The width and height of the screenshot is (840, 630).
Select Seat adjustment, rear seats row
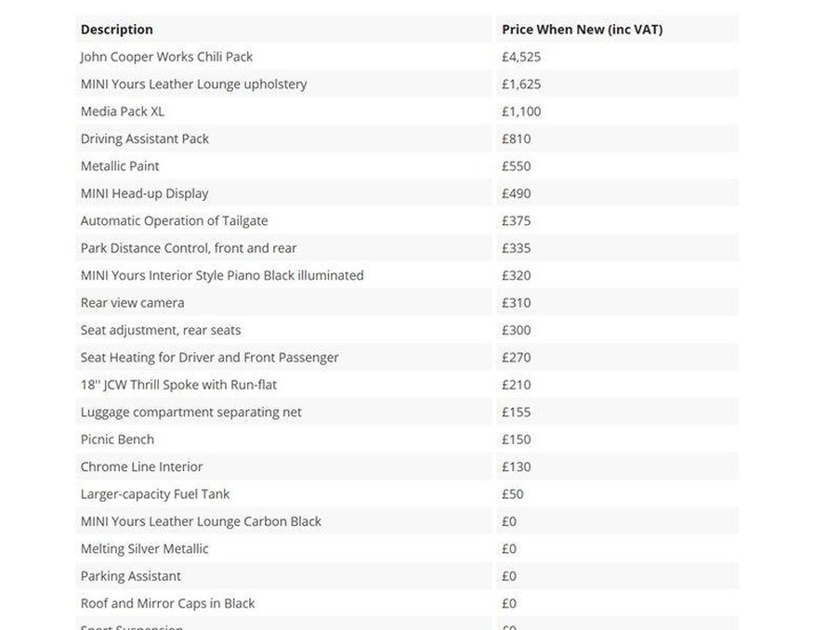coord(407,330)
